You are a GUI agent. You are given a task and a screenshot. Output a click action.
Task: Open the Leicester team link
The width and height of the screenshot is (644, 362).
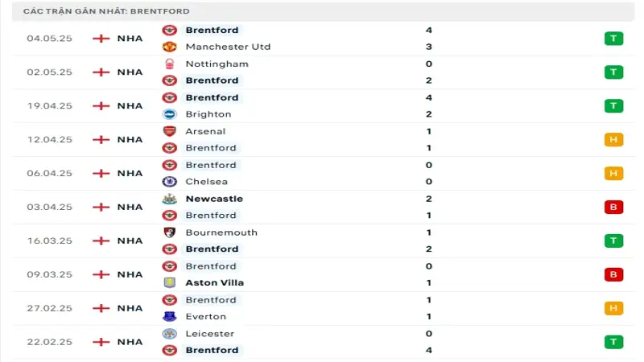point(209,334)
